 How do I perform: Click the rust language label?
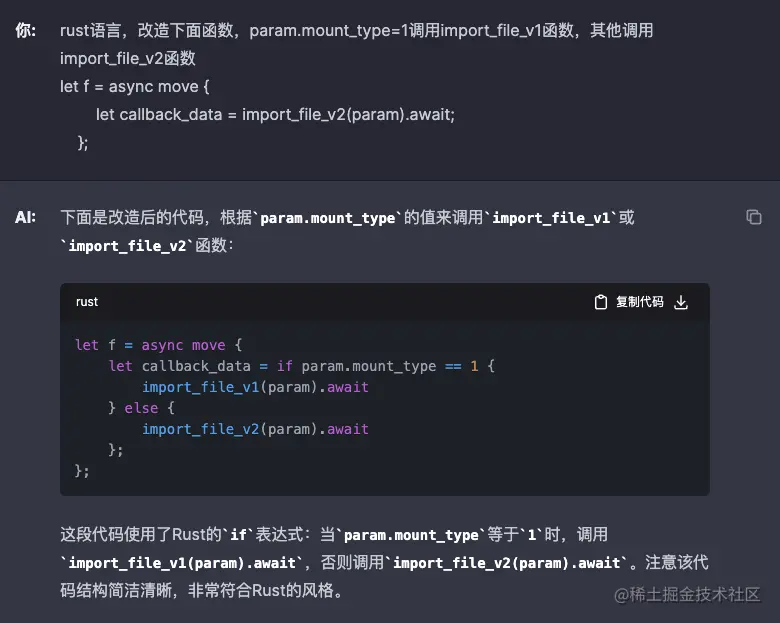tap(87, 302)
